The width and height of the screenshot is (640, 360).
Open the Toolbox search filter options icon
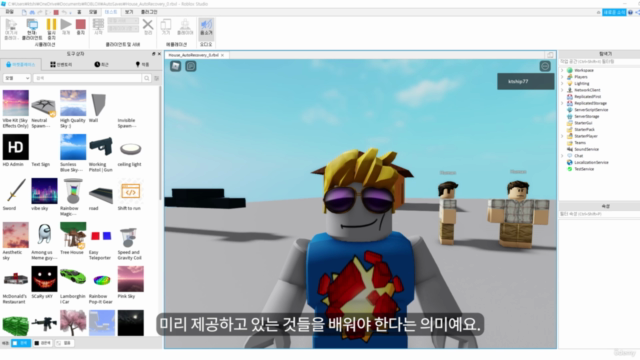157,78
